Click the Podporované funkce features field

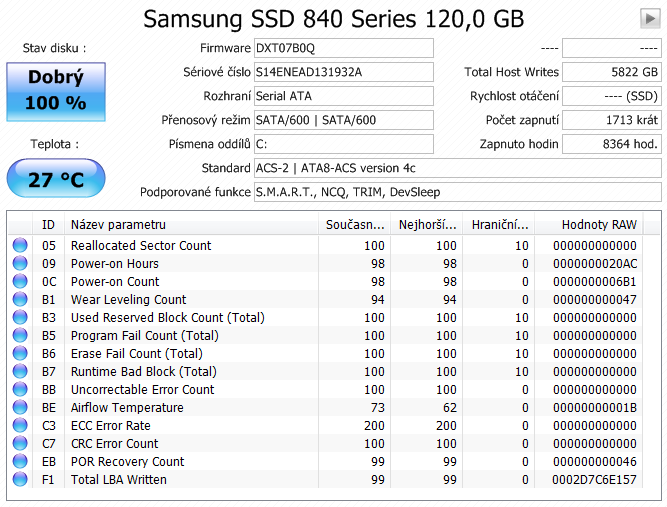coord(456,192)
